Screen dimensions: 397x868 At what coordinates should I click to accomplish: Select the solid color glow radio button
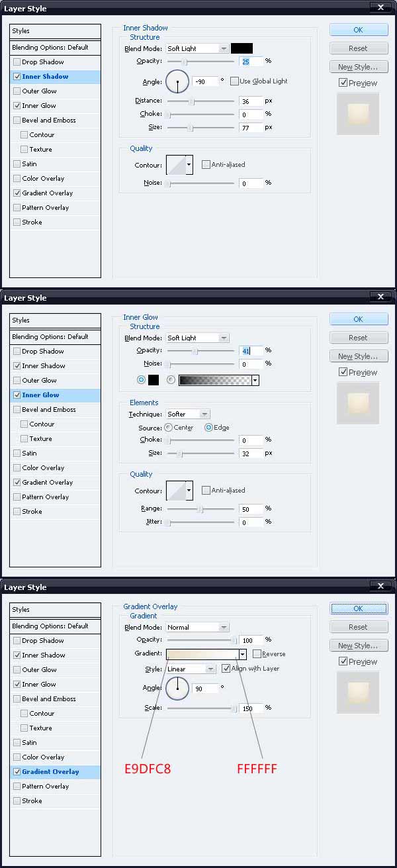(x=141, y=380)
